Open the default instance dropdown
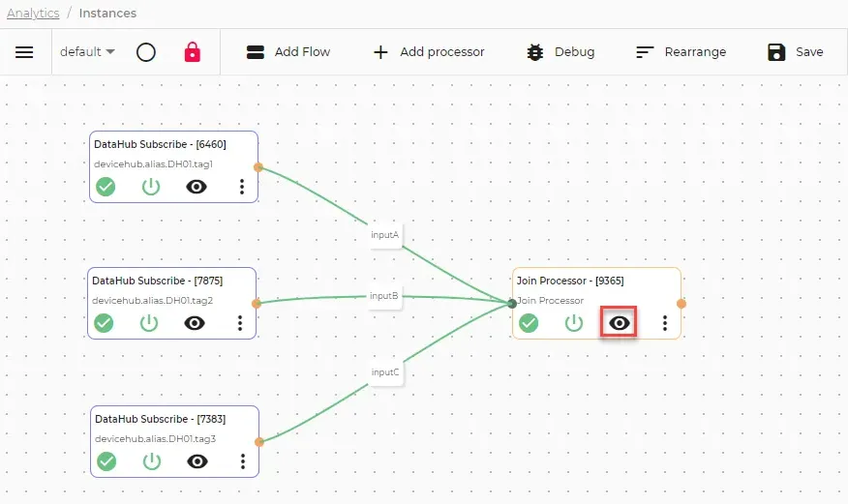Image resolution: width=848 pixels, height=504 pixels. coord(87,52)
